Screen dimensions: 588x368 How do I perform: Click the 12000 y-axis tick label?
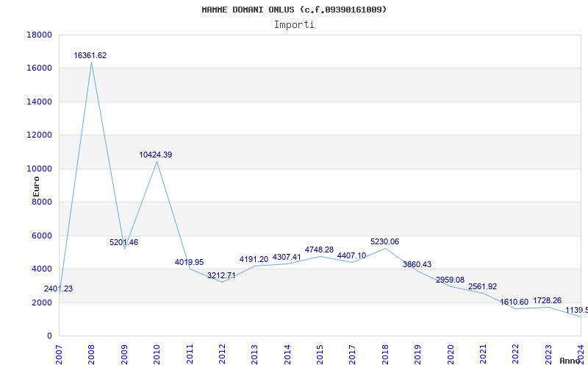pyautogui.click(x=39, y=135)
